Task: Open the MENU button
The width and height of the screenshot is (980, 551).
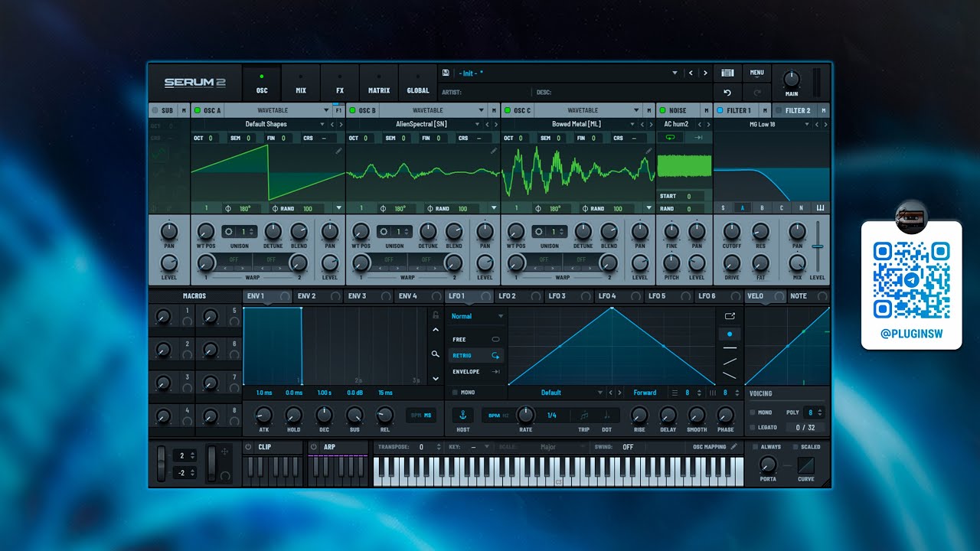Action: tap(756, 73)
